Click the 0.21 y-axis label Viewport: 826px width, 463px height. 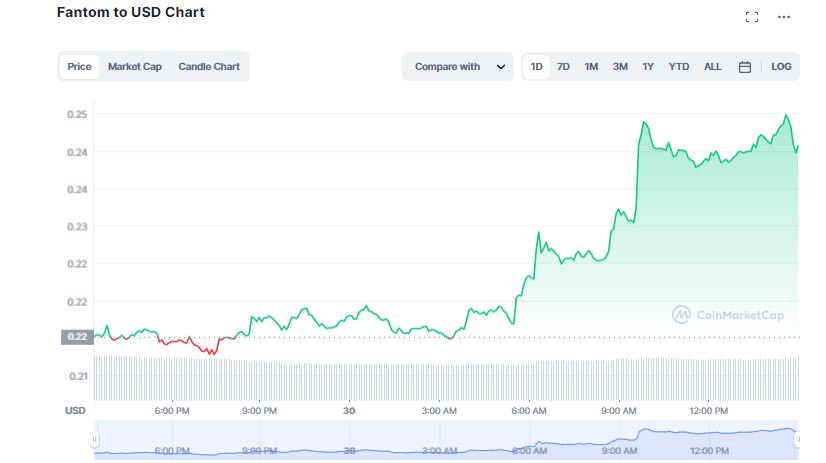click(x=78, y=376)
